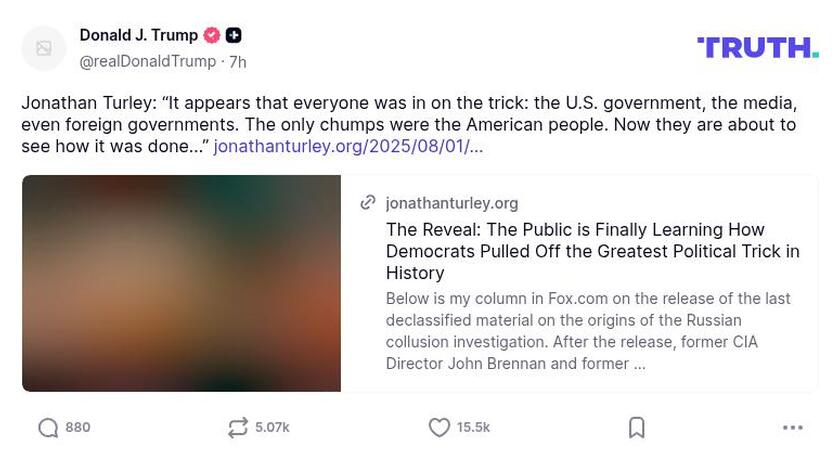Viewport: 840px width, 466px height.
Task: Click the blurred article preview image
Action: (181, 283)
